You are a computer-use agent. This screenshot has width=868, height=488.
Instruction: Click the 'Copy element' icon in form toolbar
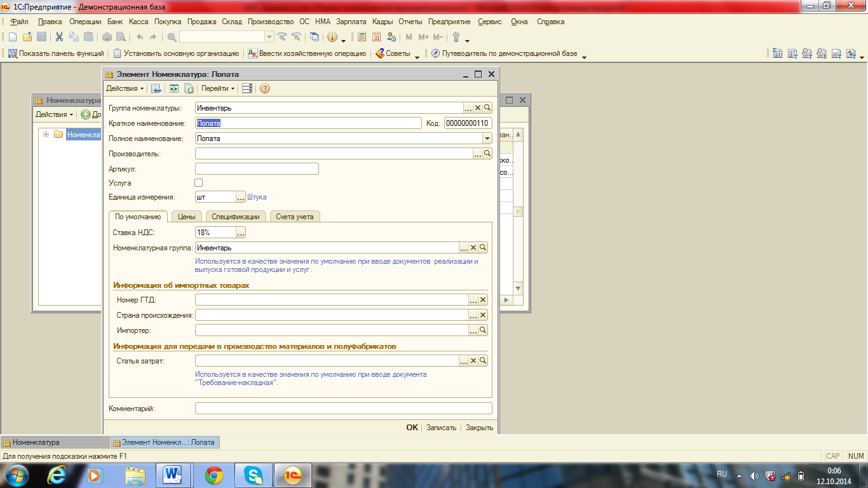(x=189, y=88)
